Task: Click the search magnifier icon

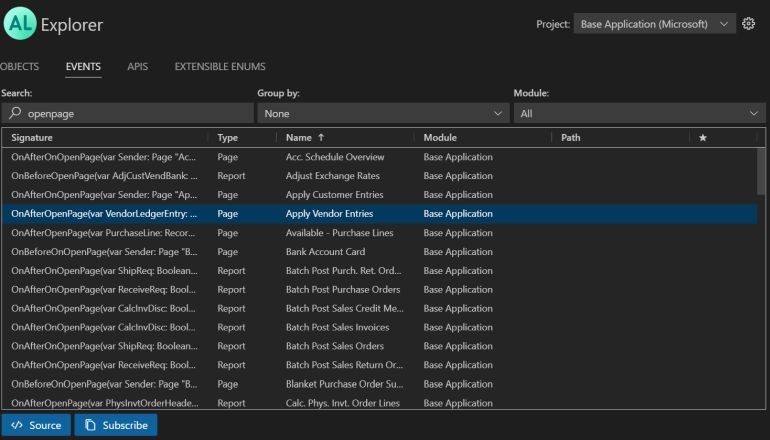Action: [13, 114]
